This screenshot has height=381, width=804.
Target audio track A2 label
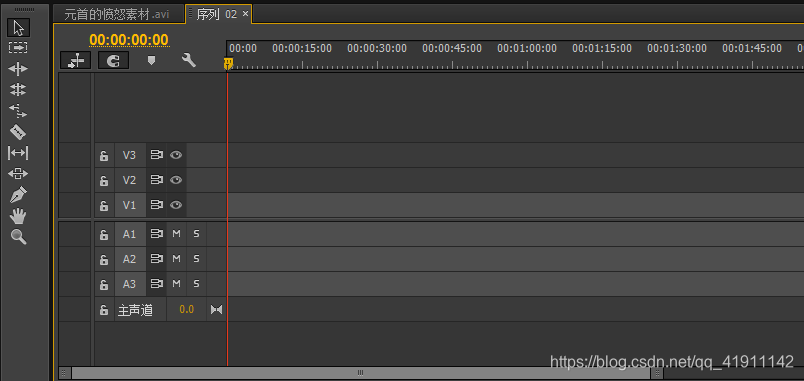(x=130, y=259)
